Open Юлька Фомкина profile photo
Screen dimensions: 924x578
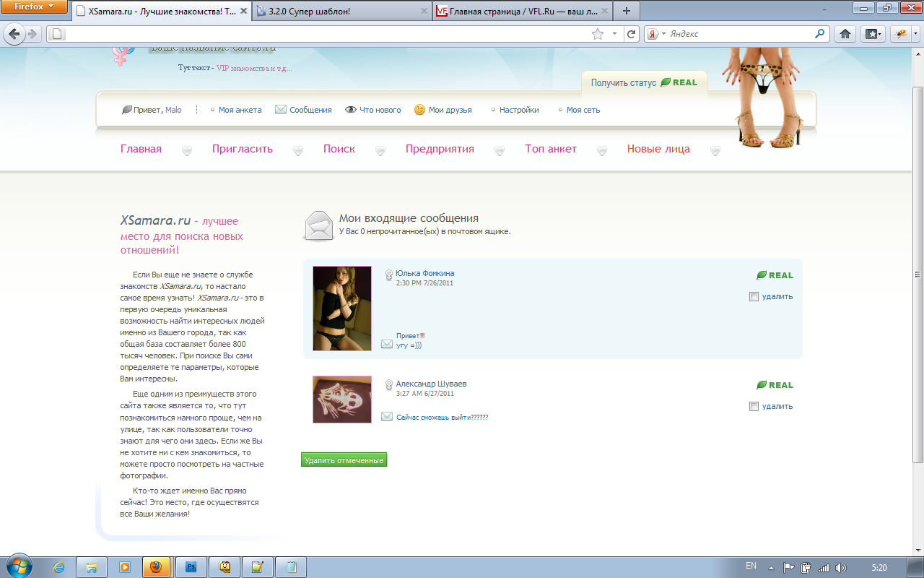342,309
